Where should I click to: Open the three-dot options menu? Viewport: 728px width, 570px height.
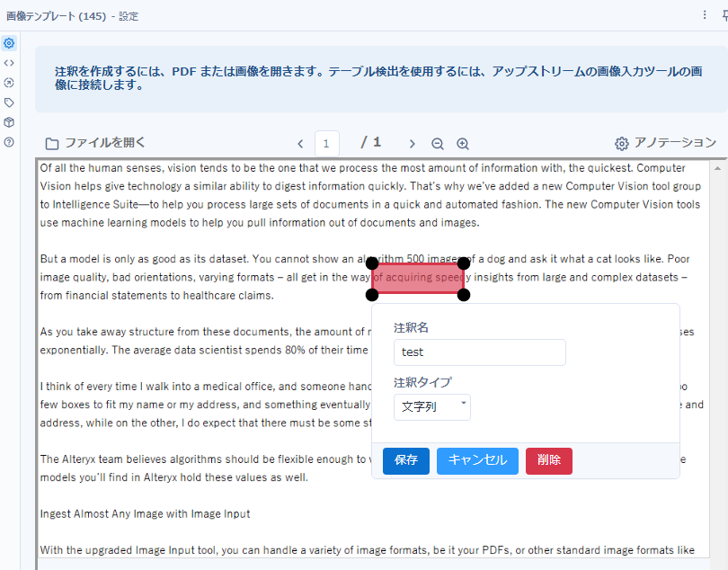(x=705, y=15)
